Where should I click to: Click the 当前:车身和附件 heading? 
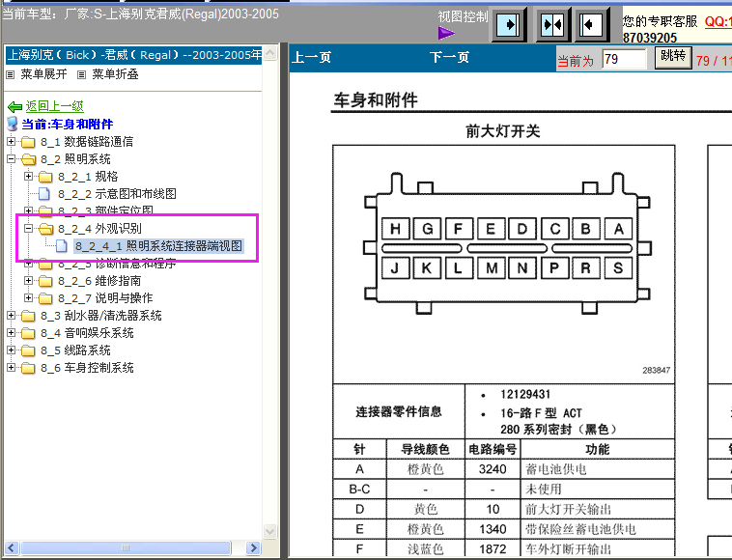tap(68, 125)
